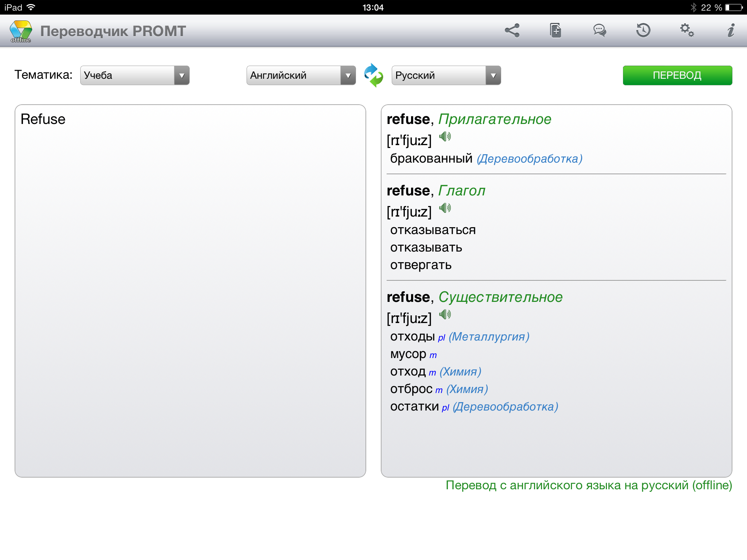The width and height of the screenshot is (747, 560).
Task: Tap the translation 'отход' (Химия)
Action: coord(408,372)
